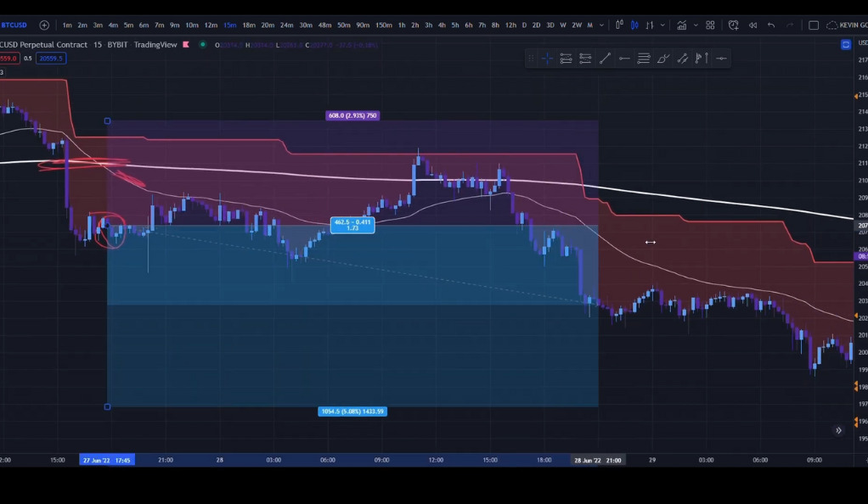Undo the last chart action

771,25
